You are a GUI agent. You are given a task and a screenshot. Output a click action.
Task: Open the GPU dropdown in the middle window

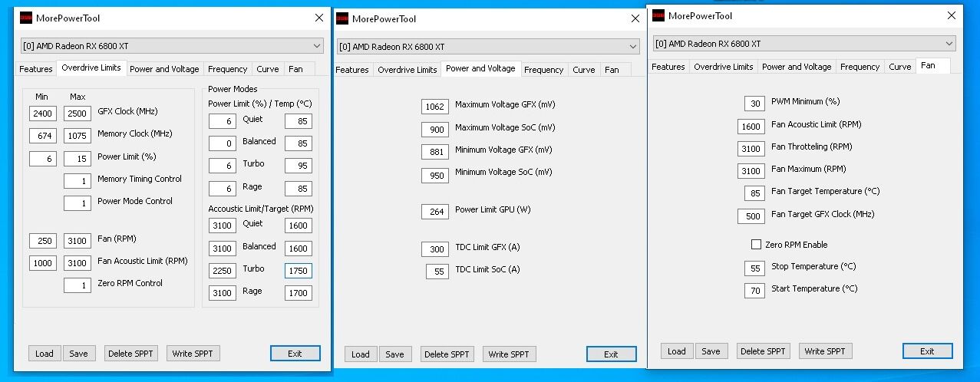coord(488,47)
